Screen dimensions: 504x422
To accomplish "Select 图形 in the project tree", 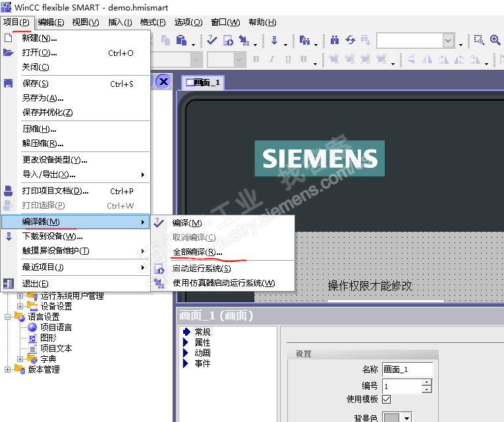I will (x=48, y=338).
